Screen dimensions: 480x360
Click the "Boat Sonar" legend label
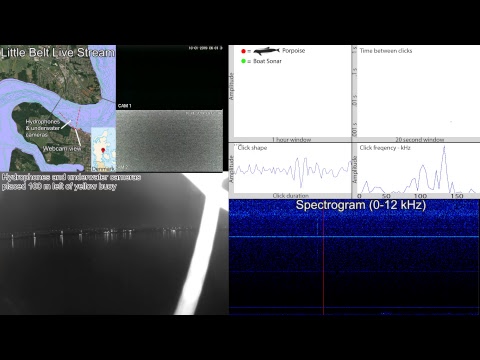(x=267, y=61)
